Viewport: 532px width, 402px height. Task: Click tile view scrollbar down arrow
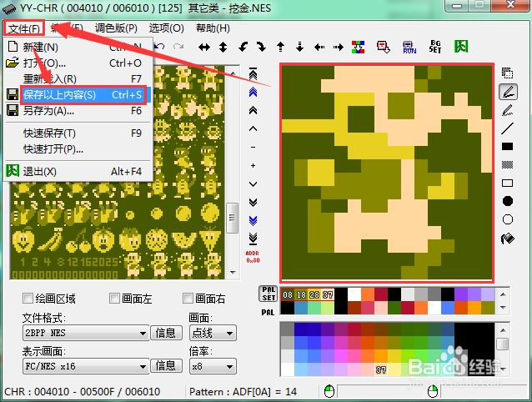tap(233, 273)
